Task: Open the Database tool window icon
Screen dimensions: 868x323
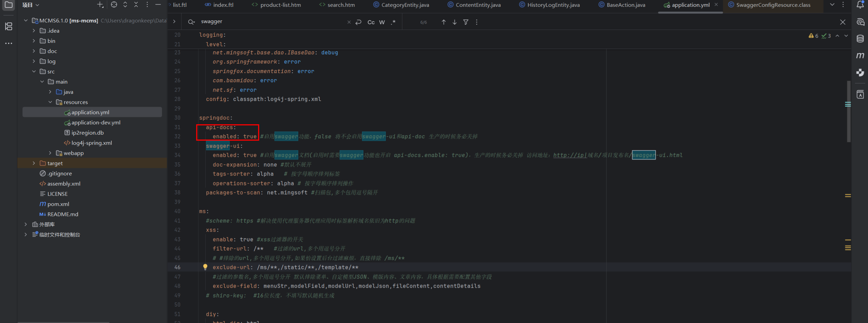Action: 860,39
